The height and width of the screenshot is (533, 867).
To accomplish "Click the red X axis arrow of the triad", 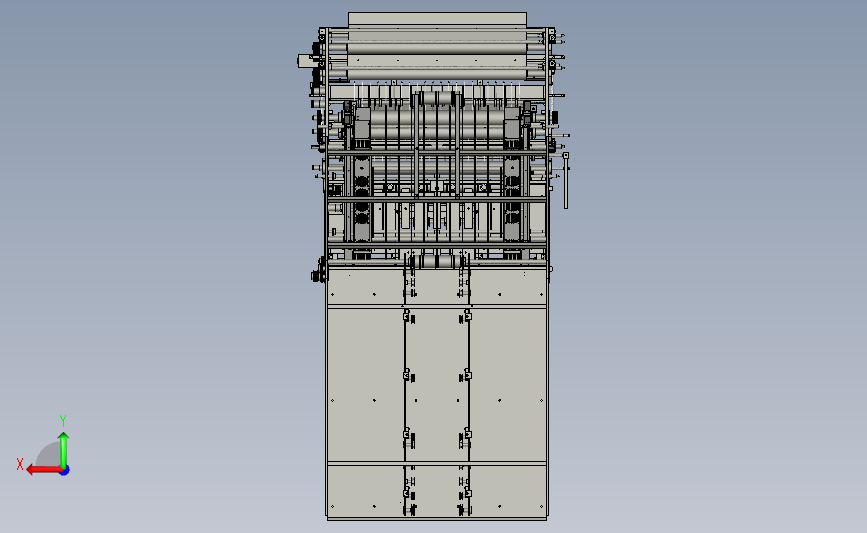I will tap(43, 470).
